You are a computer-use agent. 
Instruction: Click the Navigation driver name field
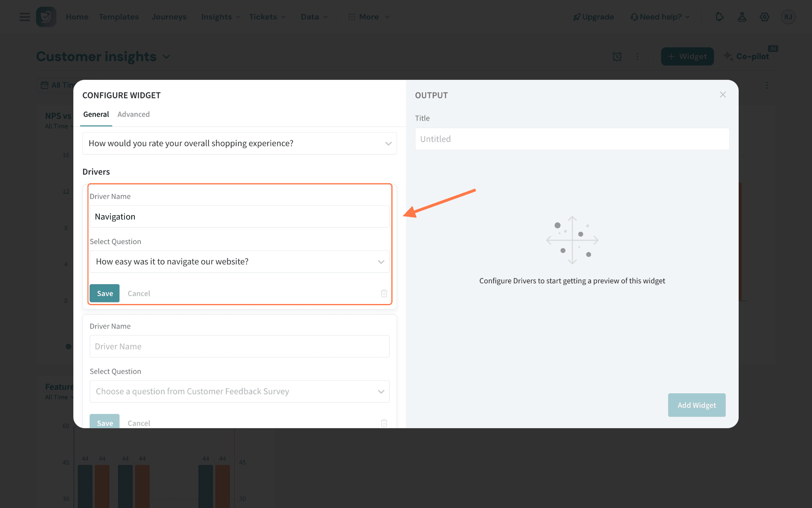[x=239, y=216]
